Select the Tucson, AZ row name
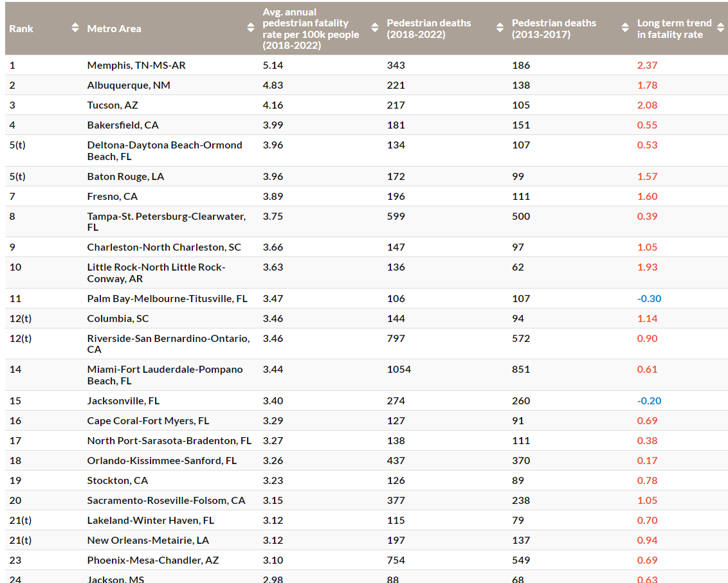Viewport: 728px width, 583px height. pyautogui.click(x=113, y=105)
